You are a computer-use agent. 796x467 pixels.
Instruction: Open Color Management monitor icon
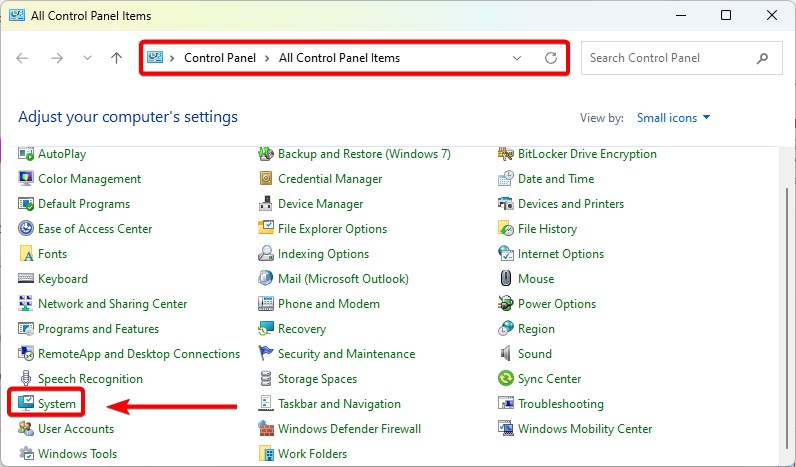point(25,178)
